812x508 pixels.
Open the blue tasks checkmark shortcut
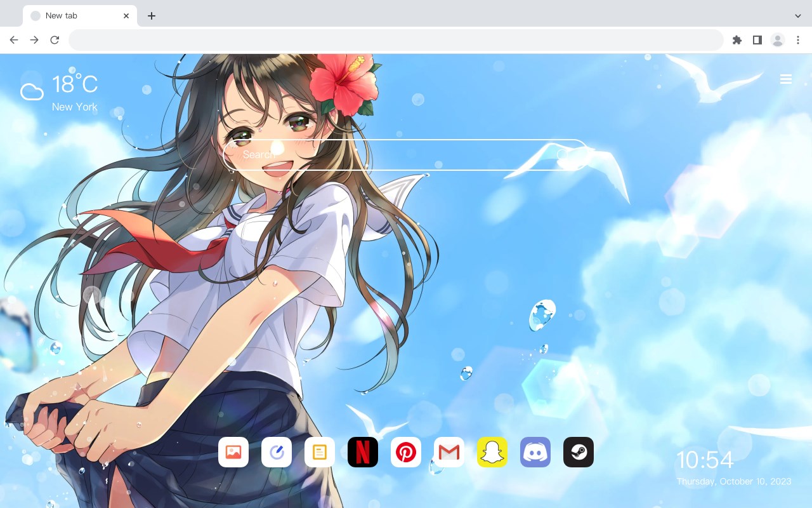[x=277, y=452]
